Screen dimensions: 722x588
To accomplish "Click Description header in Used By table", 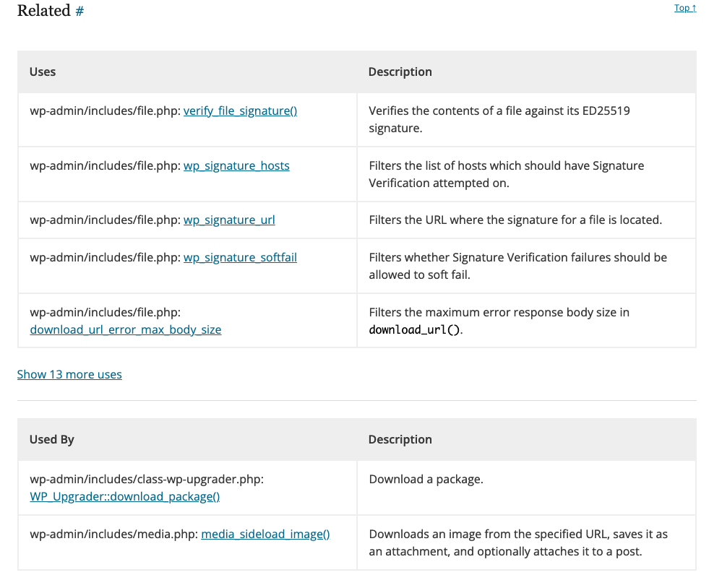I will coord(400,439).
